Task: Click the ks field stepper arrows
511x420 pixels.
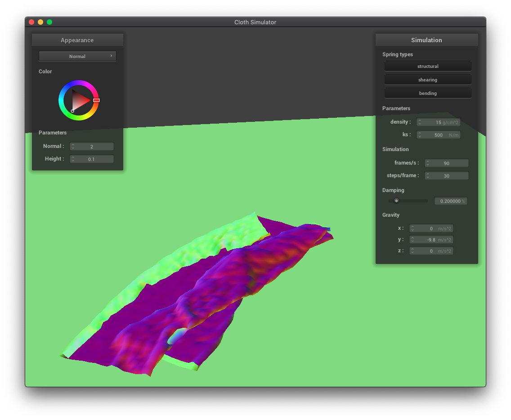Action: point(420,135)
